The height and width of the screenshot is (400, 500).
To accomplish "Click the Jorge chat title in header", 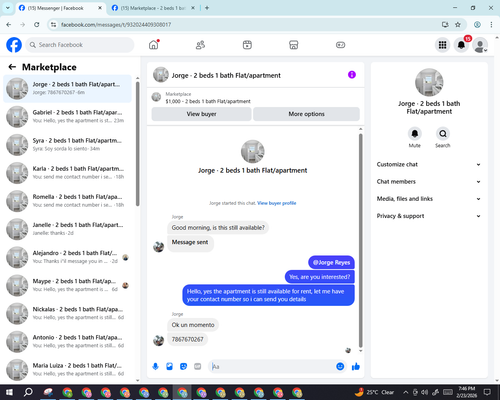I will point(226,75).
